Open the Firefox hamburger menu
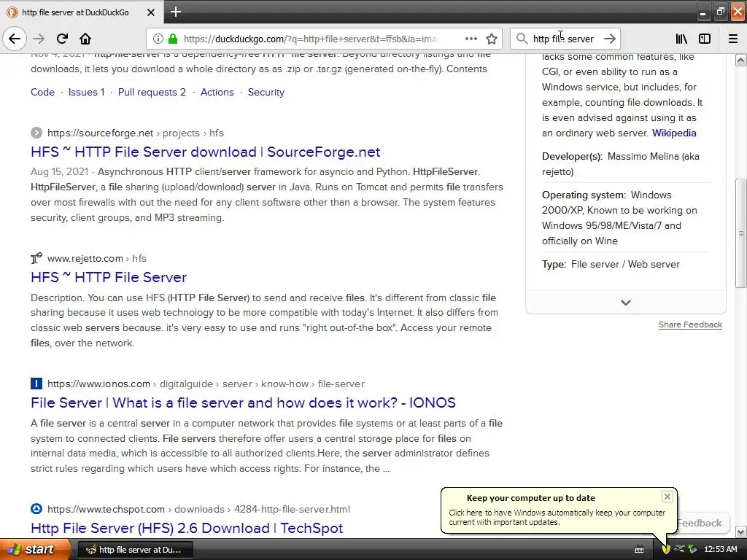 tap(733, 39)
